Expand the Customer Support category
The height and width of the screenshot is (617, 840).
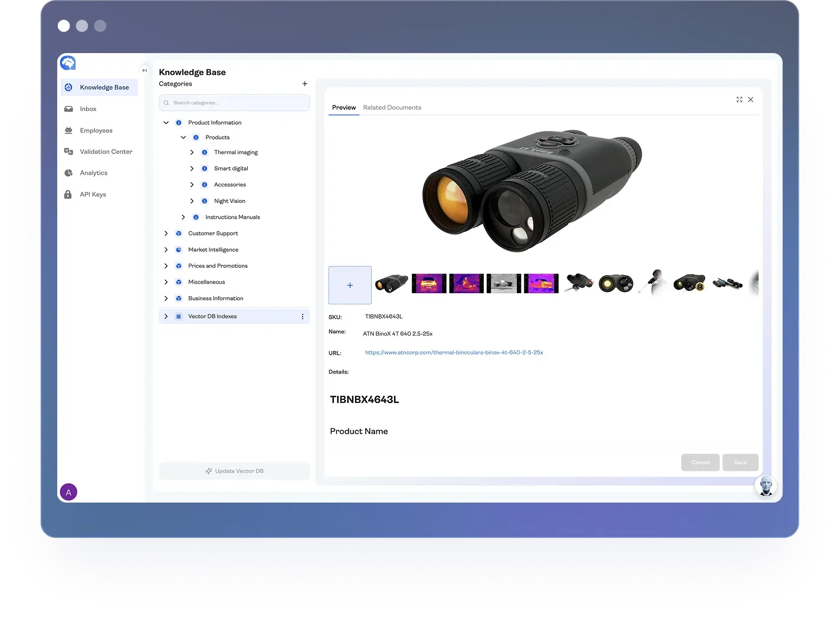click(166, 234)
